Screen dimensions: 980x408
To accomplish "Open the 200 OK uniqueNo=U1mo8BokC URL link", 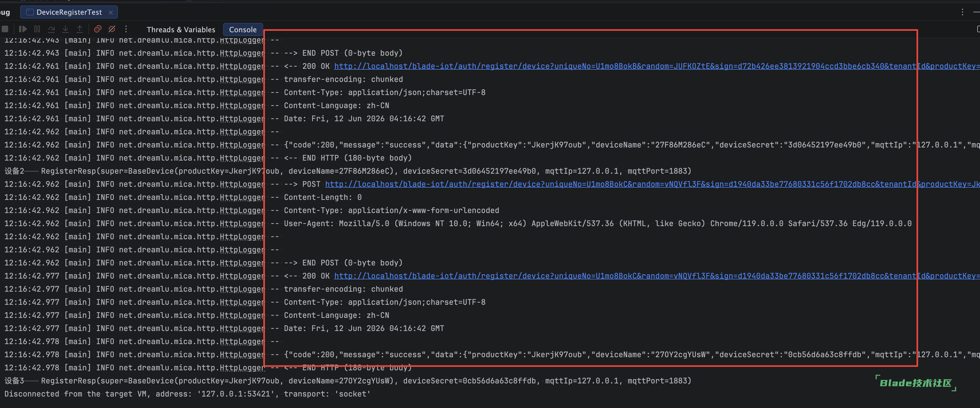I will [657, 276].
